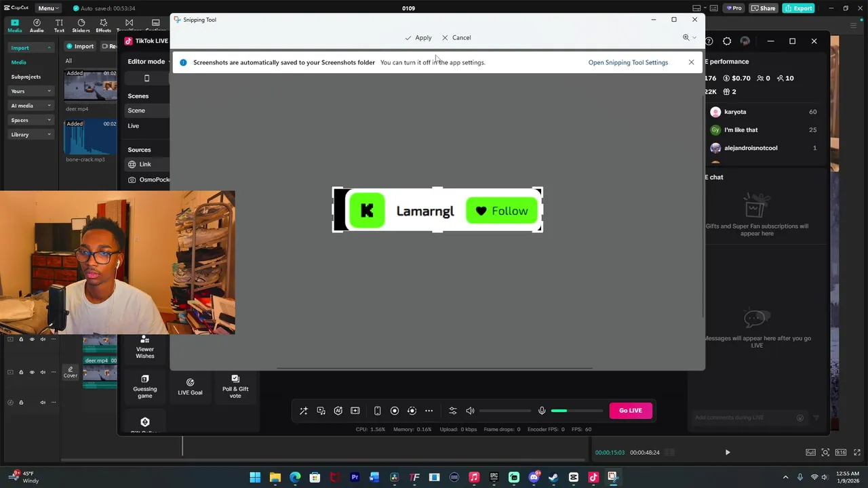The image size is (868, 488).
Task: Click the fullscreen expand icon in CapCut player
Action: [857, 452]
